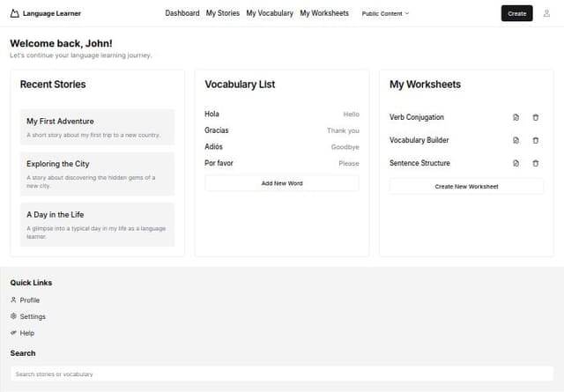The width and height of the screenshot is (564, 392).
Task: Click the Profile person icon in Quick Links
Action: 13,300
